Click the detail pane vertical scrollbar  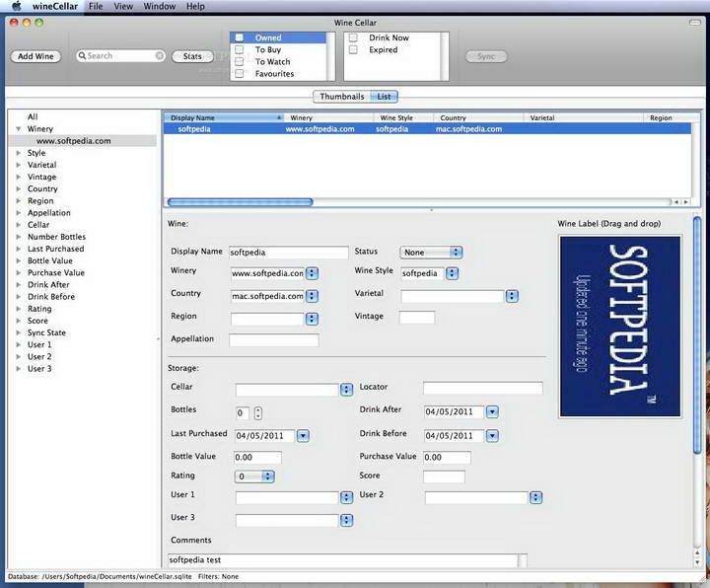(697, 335)
